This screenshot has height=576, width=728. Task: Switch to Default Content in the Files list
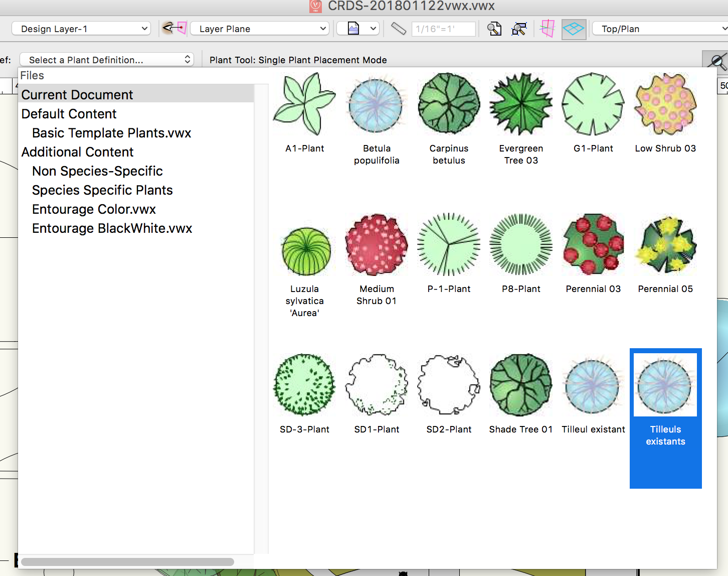(x=69, y=114)
